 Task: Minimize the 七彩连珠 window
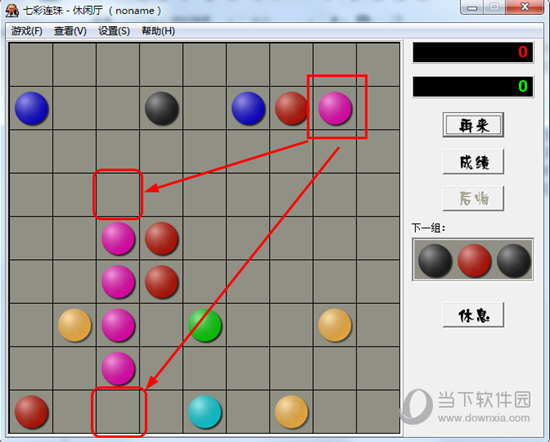pyautogui.click(x=472, y=8)
